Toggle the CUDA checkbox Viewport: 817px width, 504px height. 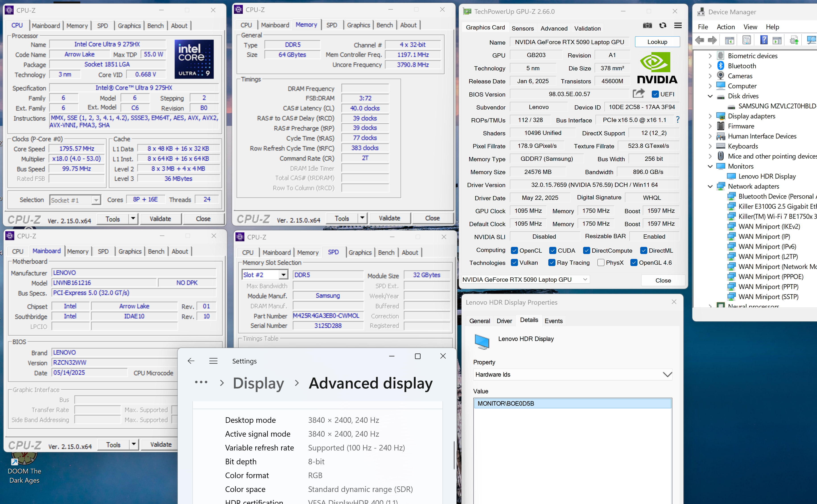553,250
